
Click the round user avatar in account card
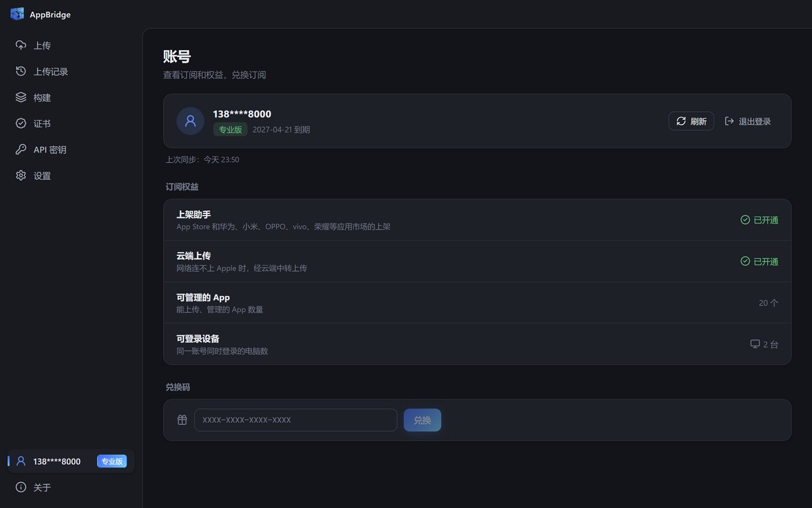(190, 121)
